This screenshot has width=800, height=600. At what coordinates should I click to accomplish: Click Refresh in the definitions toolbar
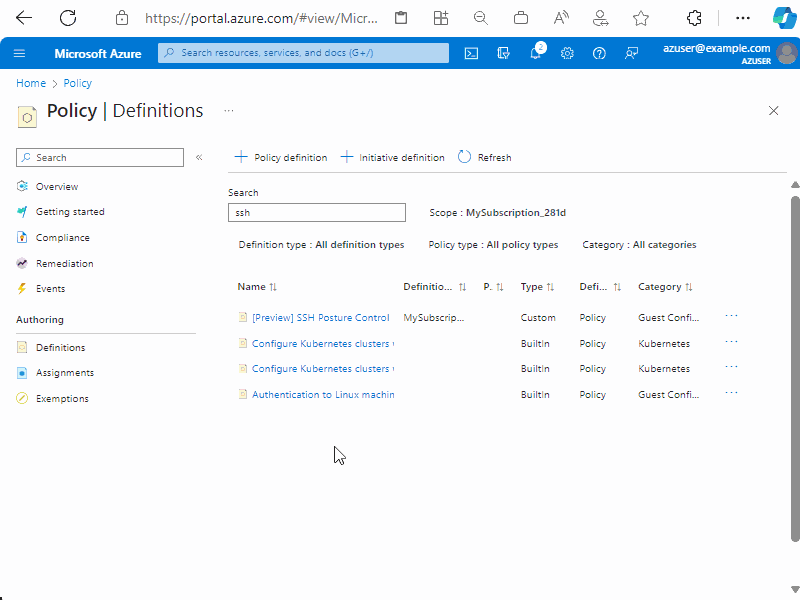[484, 157]
